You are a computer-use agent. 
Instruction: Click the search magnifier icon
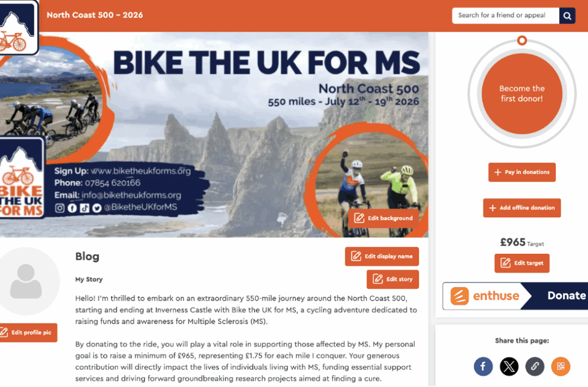567,16
